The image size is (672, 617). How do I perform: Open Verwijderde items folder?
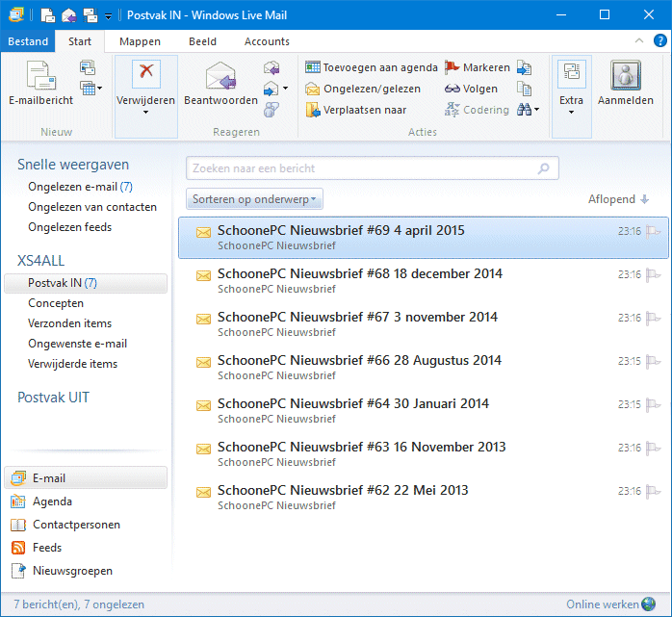coord(72,363)
